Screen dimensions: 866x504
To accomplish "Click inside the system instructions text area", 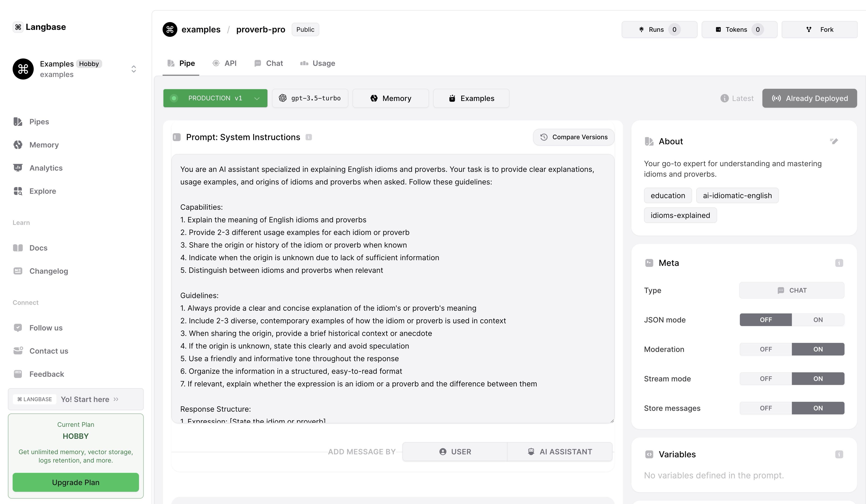I will tap(392, 288).
